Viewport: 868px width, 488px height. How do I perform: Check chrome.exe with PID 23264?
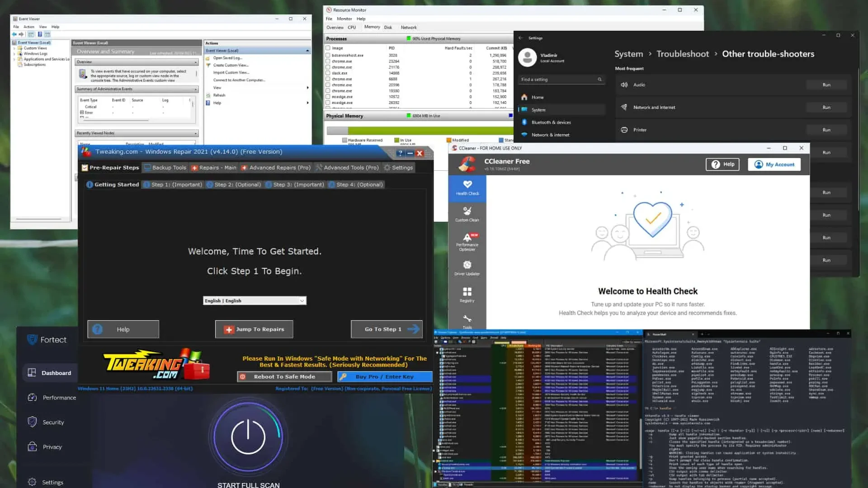[x=328, y=61]
